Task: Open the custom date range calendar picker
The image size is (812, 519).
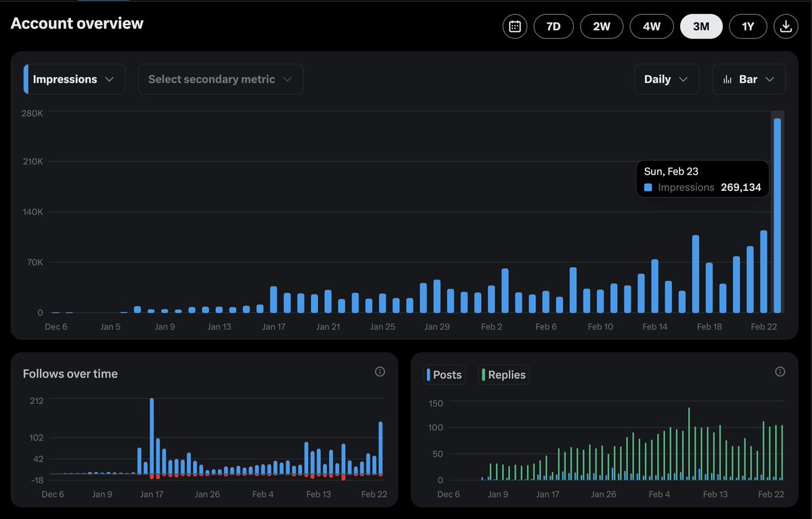Action: (514, 26)
